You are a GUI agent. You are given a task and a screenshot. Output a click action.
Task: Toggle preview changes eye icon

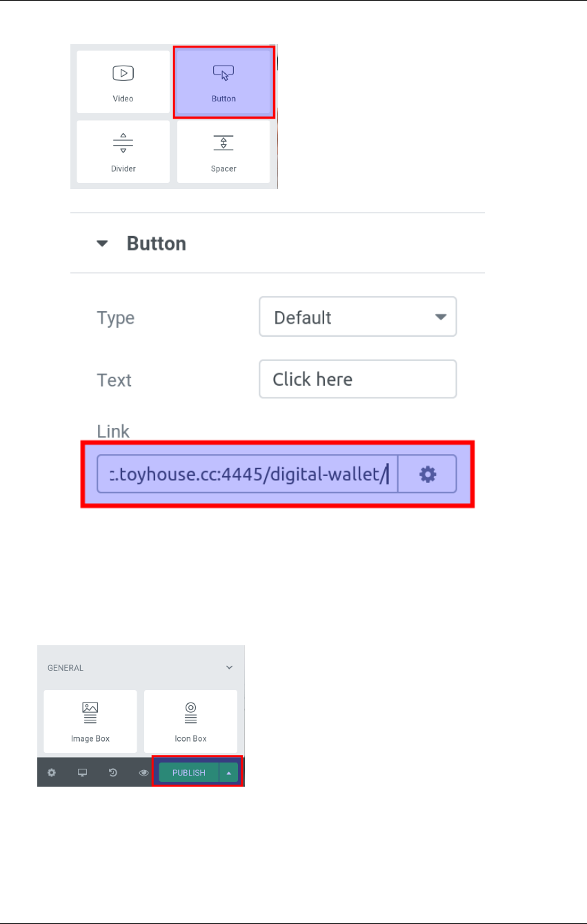point(144,773)
